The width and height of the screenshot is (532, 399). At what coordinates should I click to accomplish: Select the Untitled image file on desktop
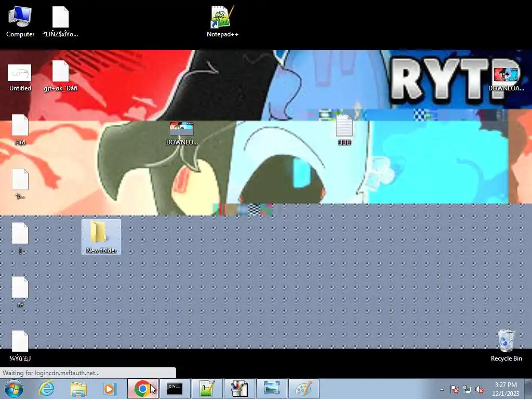[x=20, y=77]
